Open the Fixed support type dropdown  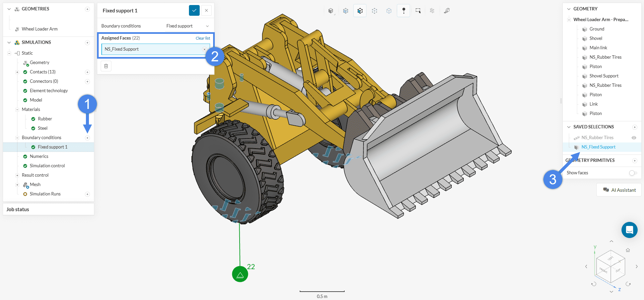187,26
